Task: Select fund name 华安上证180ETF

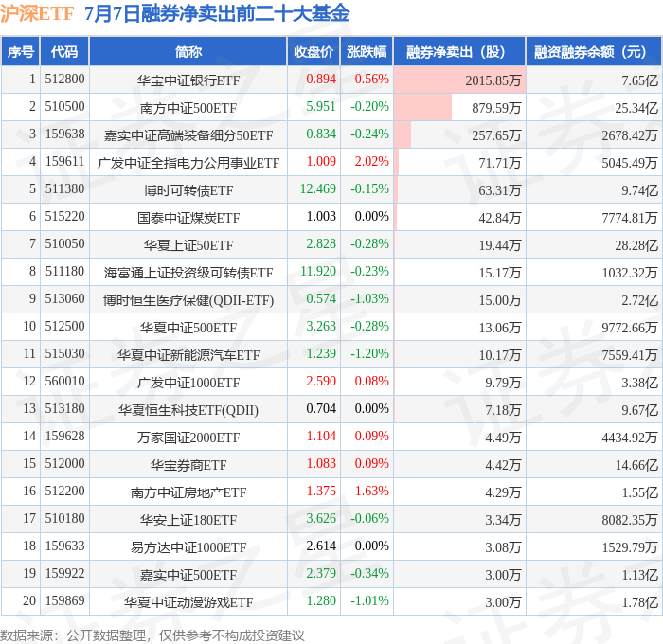Action: tap(188, 520)
